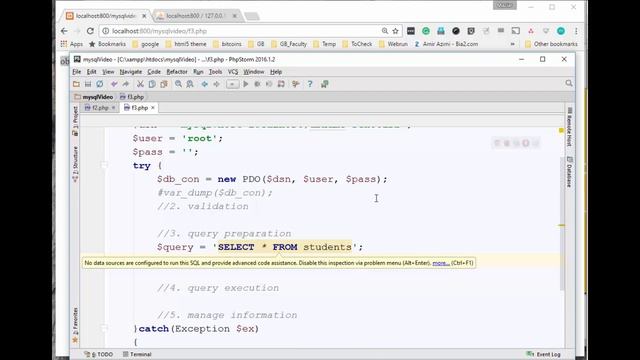Click the Redo arrow in the toolbar
Image resolution: width=640 pixels, height=360 pixels.
(126, 84)
